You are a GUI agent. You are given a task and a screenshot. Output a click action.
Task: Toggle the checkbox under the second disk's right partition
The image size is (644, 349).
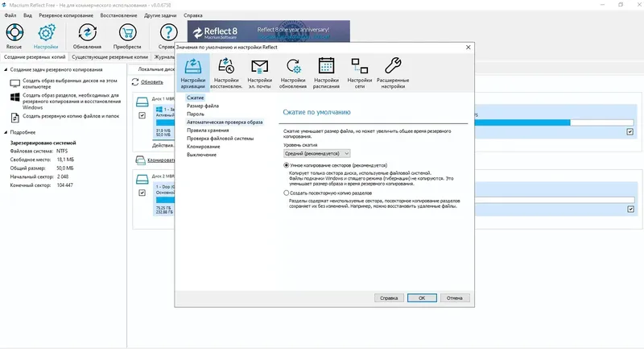point(630,210)
